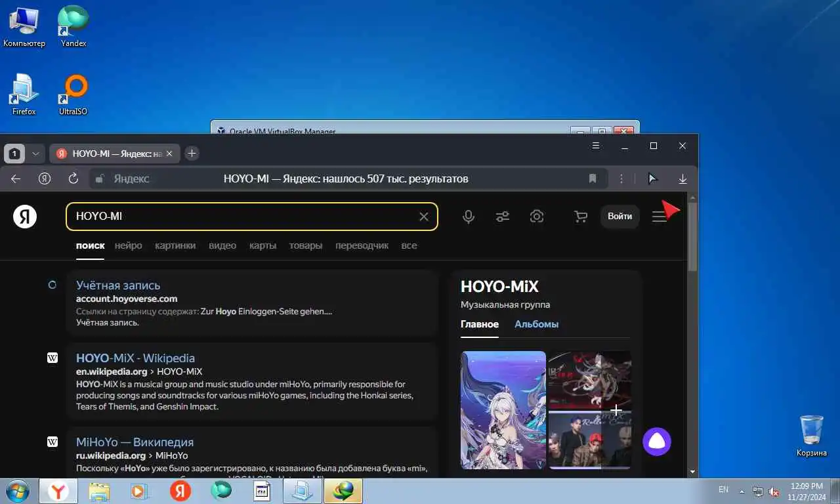Screen dimensions: 840x504
Task: Open the Корзина recycle bin icon
Action: (x=812, y=436)
